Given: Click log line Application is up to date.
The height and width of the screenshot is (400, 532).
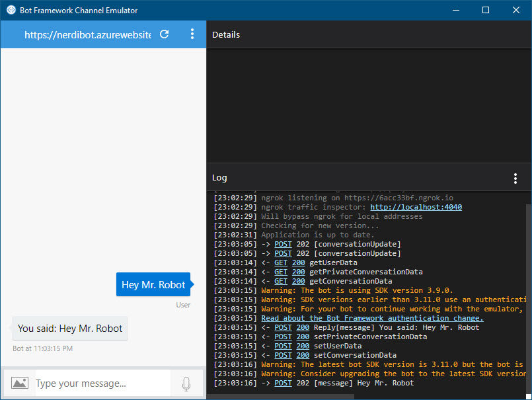Looking at the screenshot, I should 318,235.
